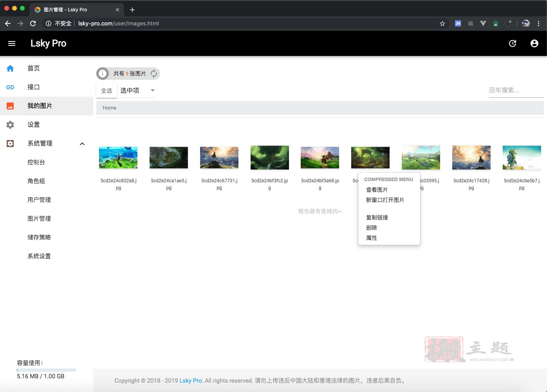Open 储存策略 in the sidebar

coord(39,237)
